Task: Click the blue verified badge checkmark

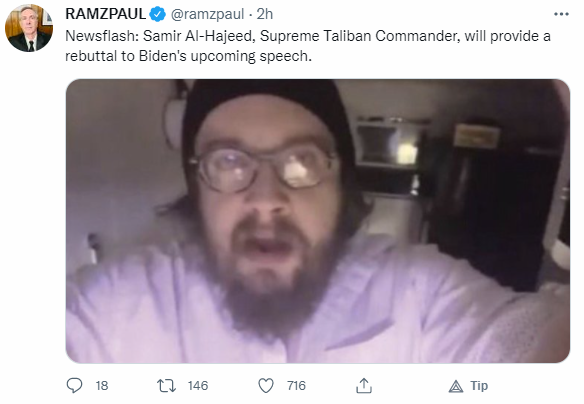Action: pyautogui.click(x=158, y=15)
